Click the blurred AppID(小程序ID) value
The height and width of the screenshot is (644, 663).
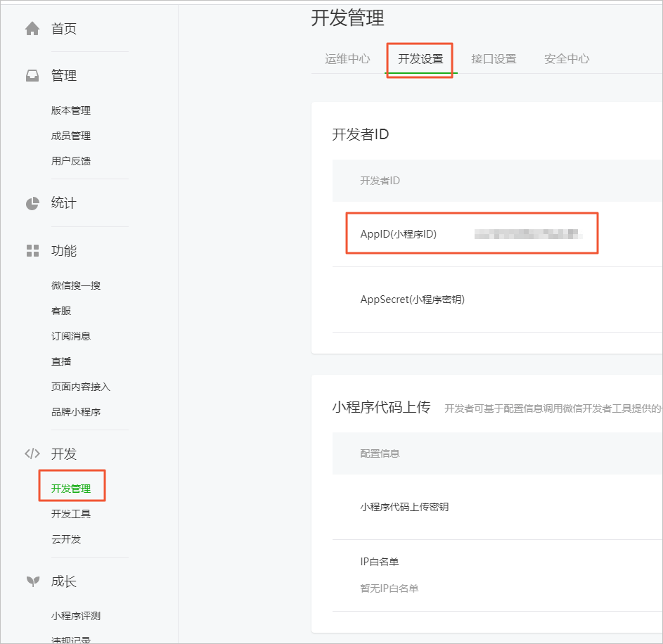tap(528, 234)
